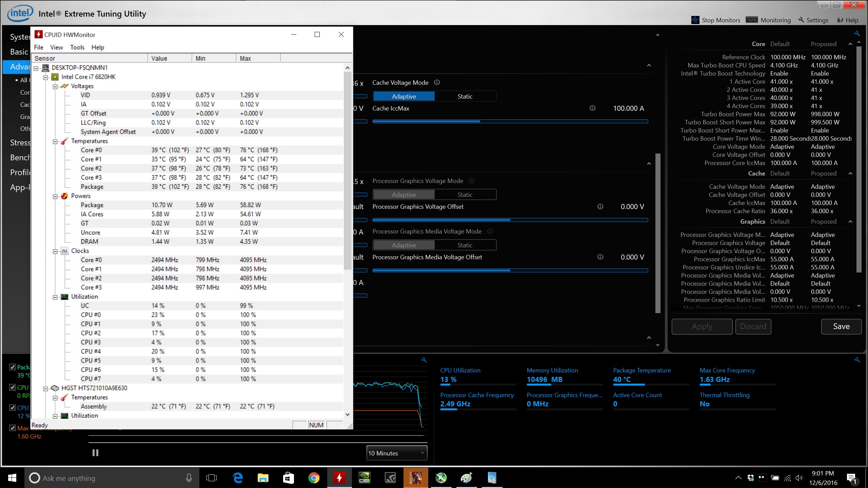Open the Monitoring view icon
Image resolution: width=868 pixels, height=488 pixels.
pos(752,20)
